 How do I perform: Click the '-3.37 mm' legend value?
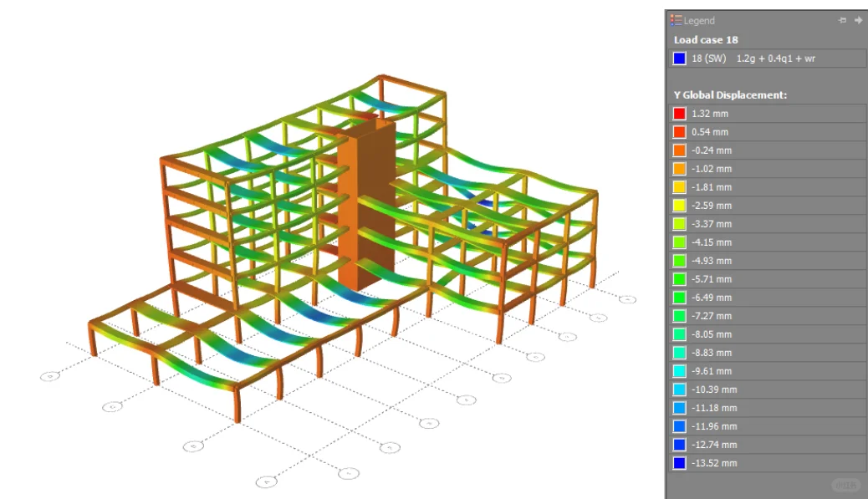coord(712,223)
